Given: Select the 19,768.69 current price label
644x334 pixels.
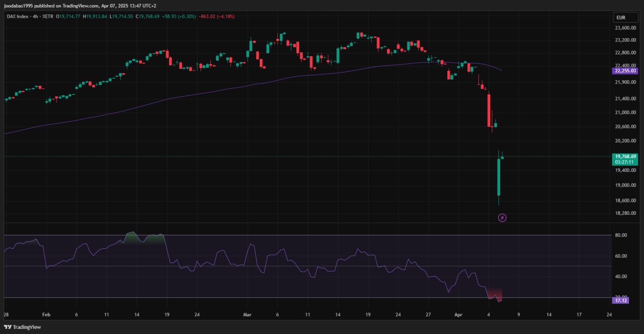Looking at the screenshot, I should (625, 156).
